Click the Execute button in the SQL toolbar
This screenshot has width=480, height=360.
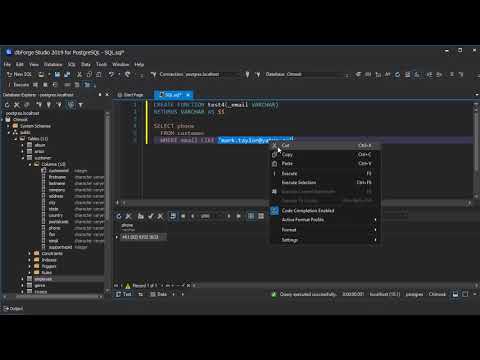pyautogui.click(x=19, y=85)
